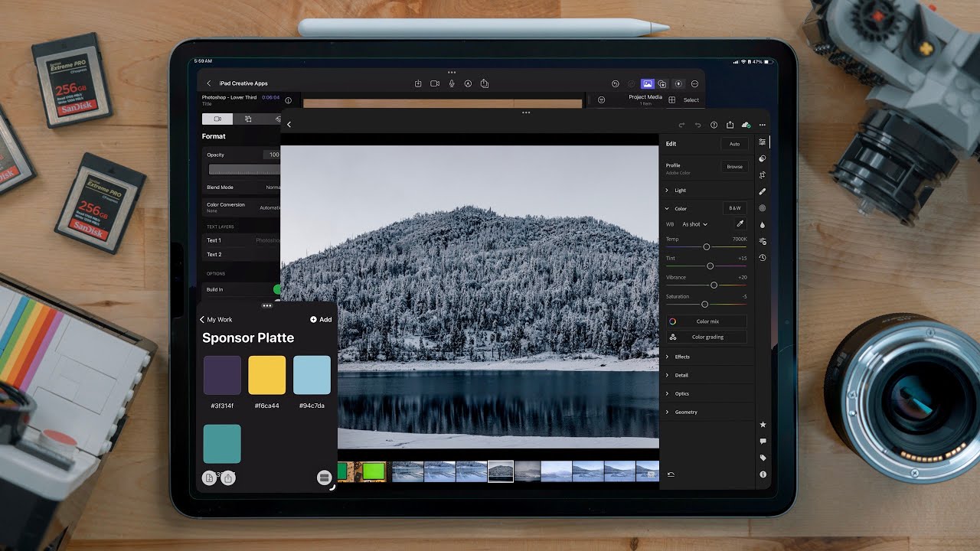Pick white balance with the eyedropper tool

(x=740, y=223)
